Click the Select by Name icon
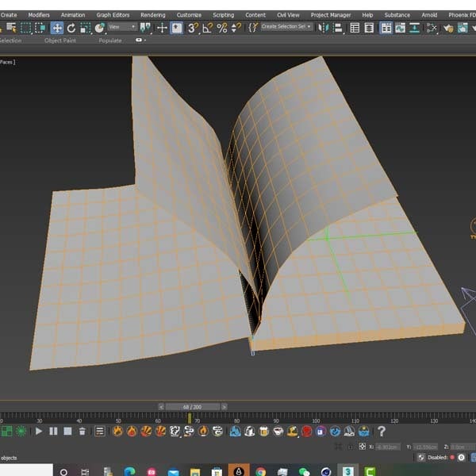This screenshot has height=476, width=476. pos(11,28)
